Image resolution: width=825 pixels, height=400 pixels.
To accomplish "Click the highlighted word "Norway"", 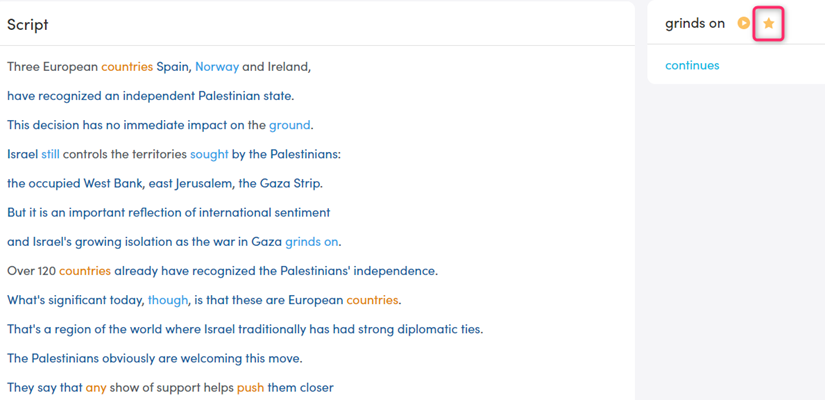I will tap(217, 67).
